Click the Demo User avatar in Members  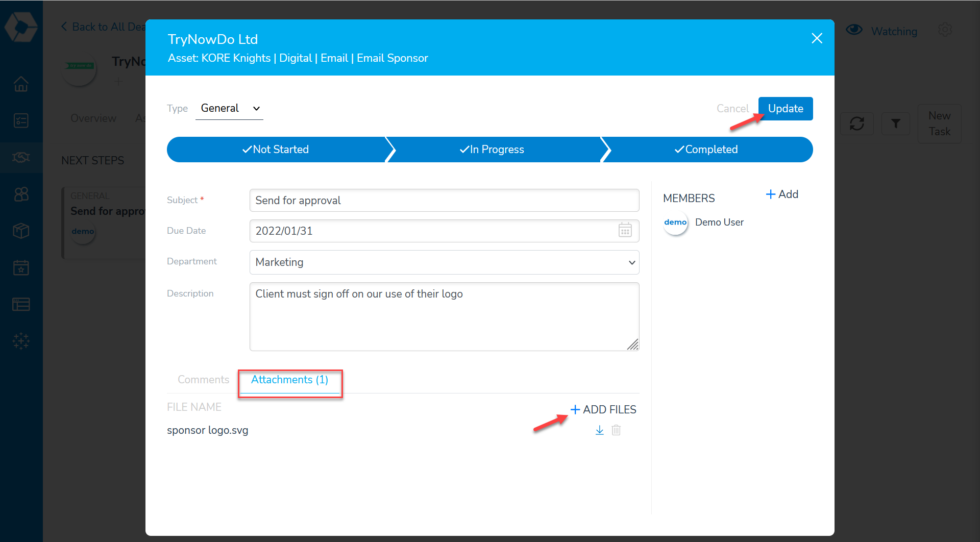(x=675, y=223)
